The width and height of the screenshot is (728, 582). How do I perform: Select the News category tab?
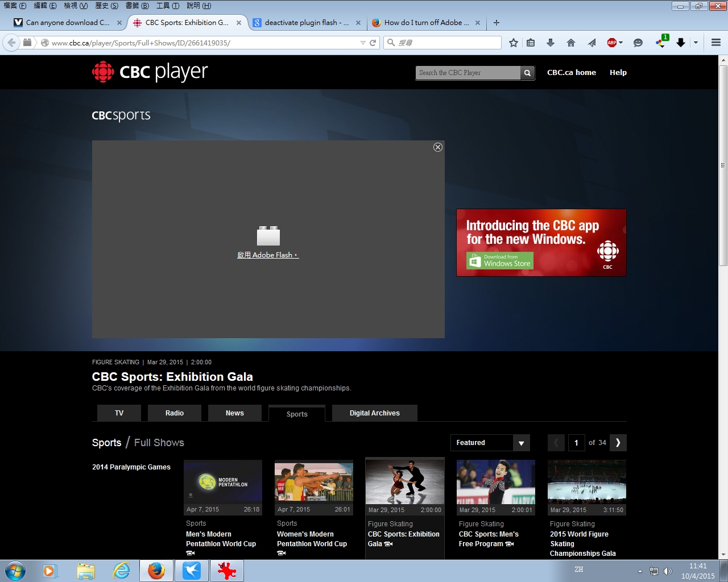(x=235, y=413)
